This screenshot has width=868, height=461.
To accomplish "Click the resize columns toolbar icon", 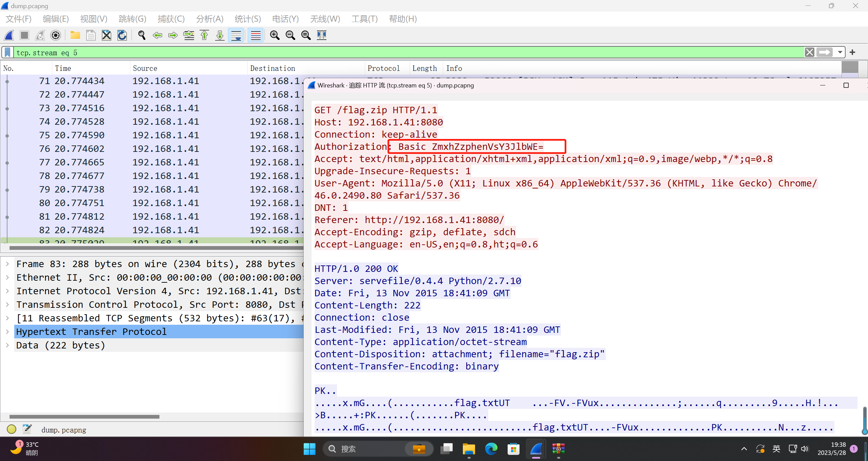I will pos(322,35).
